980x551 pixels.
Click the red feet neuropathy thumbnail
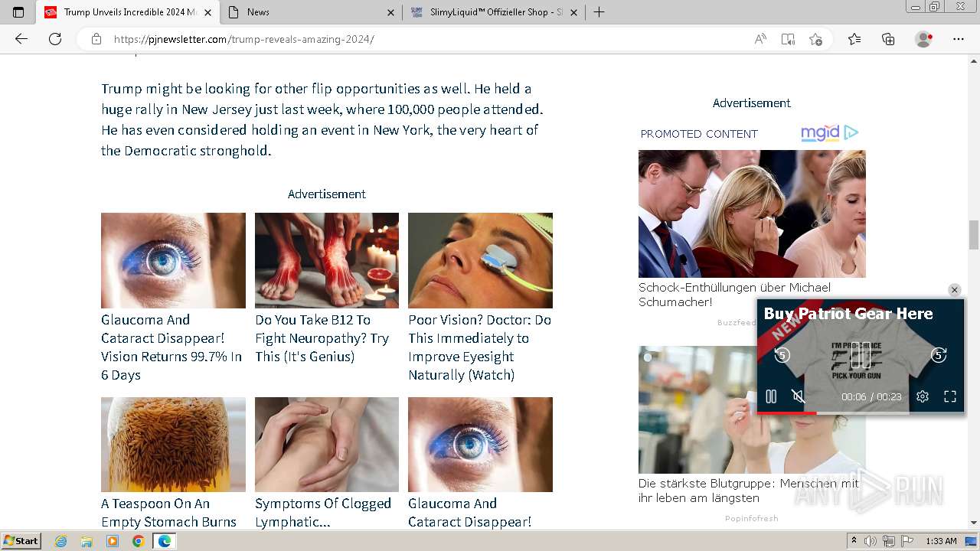[x=327, y=260]
